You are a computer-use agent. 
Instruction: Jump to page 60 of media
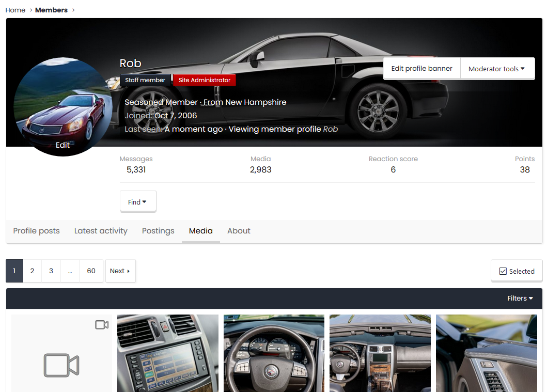click(x=91, y=271)
